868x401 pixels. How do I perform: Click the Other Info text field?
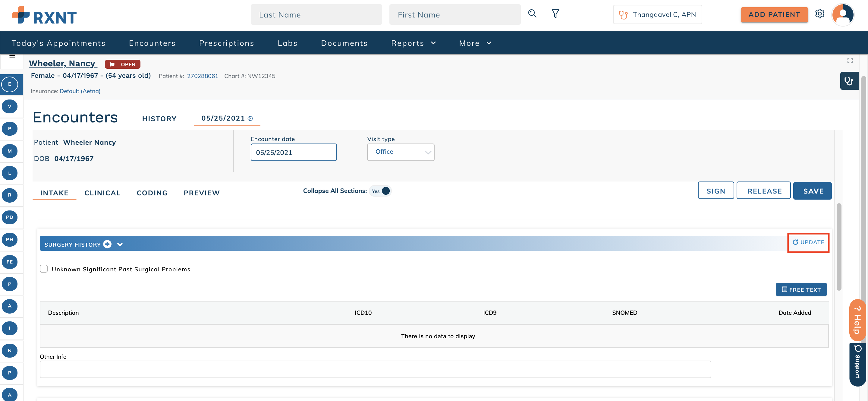tap(375, 369)
